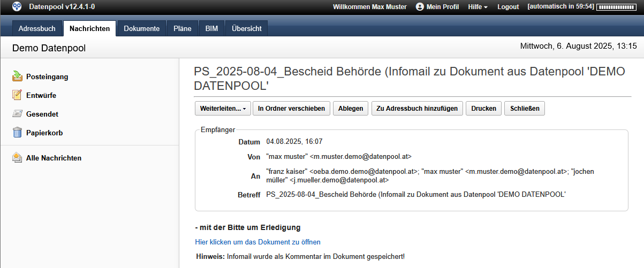Screen dimensions: 644x268
Task: Click the Entwürfe drafts pencil icon
Action: [17, 95]
